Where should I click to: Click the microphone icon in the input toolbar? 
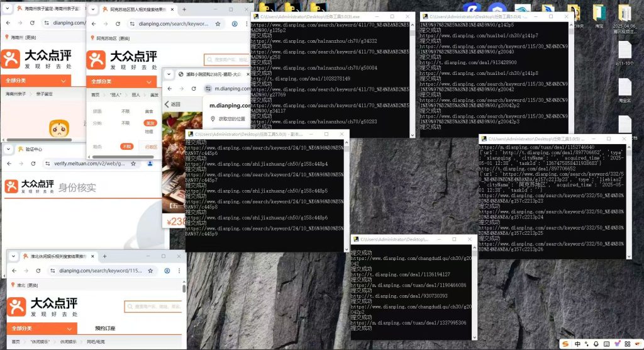coord(596,344)
